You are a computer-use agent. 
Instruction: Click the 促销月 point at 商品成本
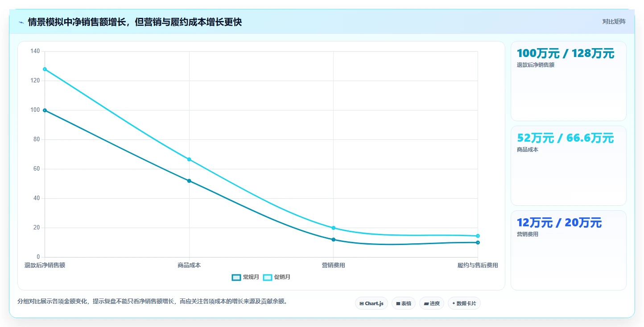[x=189, y=159]
